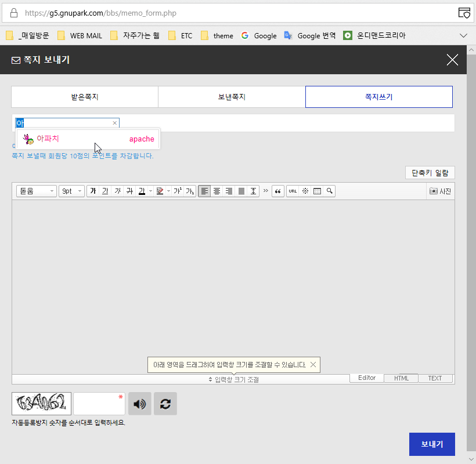Viewport: 476px width, 464px height.
Task: Switch to the HTML editor mode tab
Action: (401, 378)
